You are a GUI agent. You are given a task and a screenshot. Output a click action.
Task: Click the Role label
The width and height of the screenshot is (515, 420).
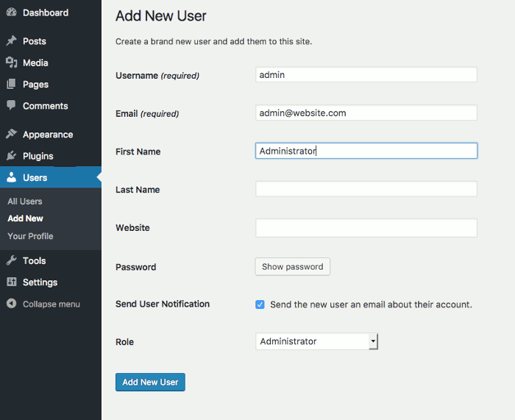point(124,342)
